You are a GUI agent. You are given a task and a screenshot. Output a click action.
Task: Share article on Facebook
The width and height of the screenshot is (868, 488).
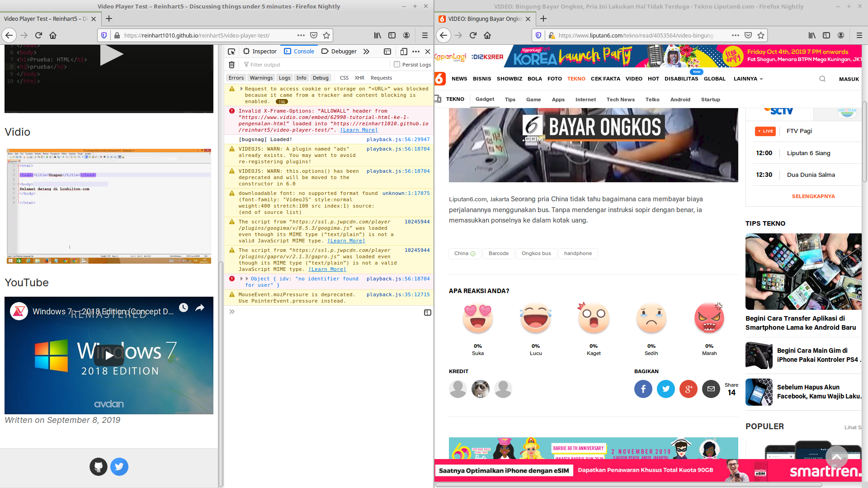643,389
